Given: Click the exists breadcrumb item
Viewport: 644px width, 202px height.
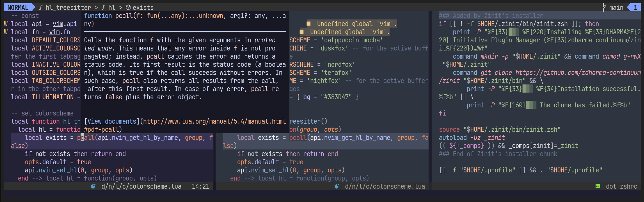Looking at the screenshot, I should click(143, 8).
